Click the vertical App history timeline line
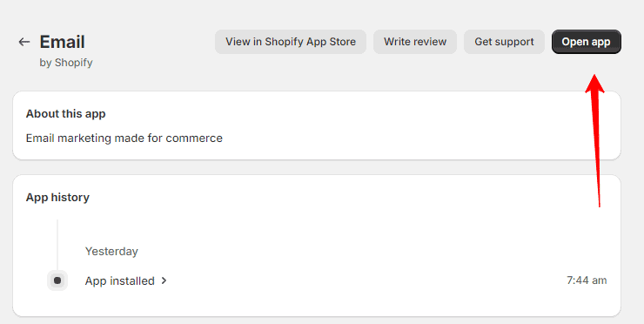Screen dimensions: 644x324 point(57,245)
